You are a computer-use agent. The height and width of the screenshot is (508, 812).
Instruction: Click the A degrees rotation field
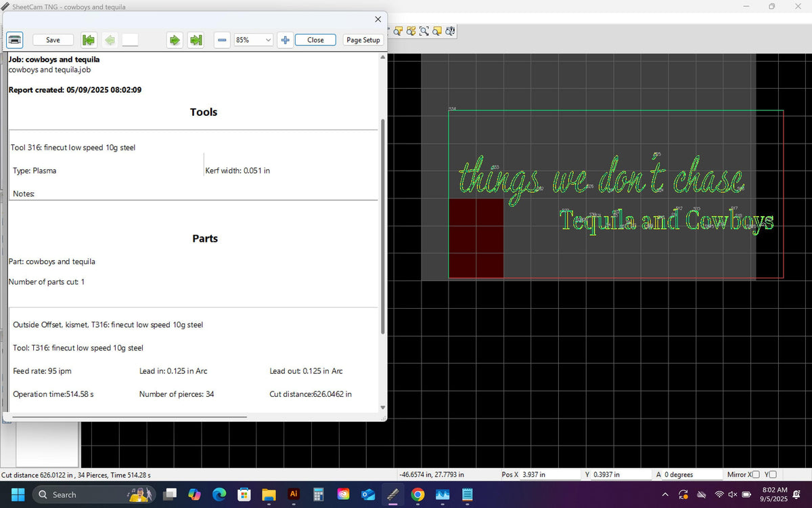click(692, 475)
